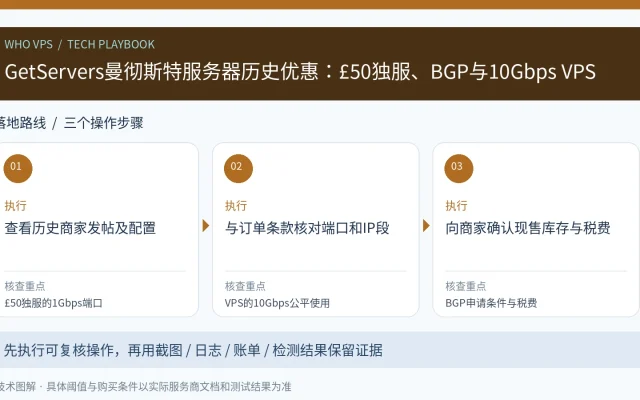Image resolution: width=640 pixels, height=400 pixels.
Task: Click the £50独服的1Gbps端口 check note
Action: (x=53, y=303)
